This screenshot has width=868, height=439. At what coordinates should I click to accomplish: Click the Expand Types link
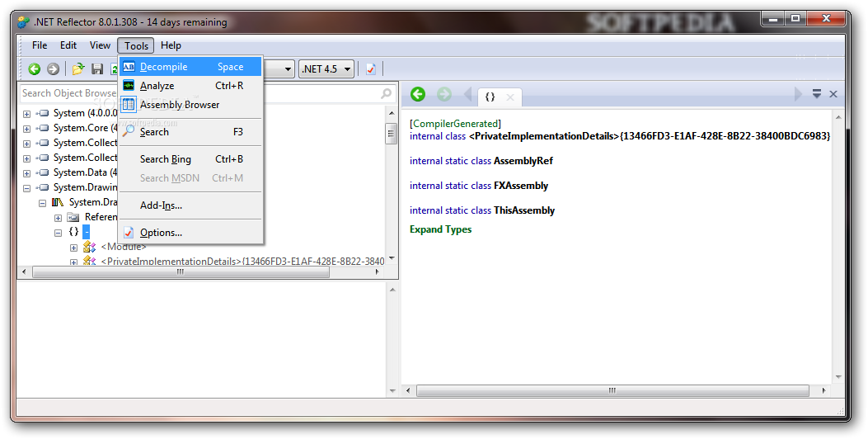point(441,229)
